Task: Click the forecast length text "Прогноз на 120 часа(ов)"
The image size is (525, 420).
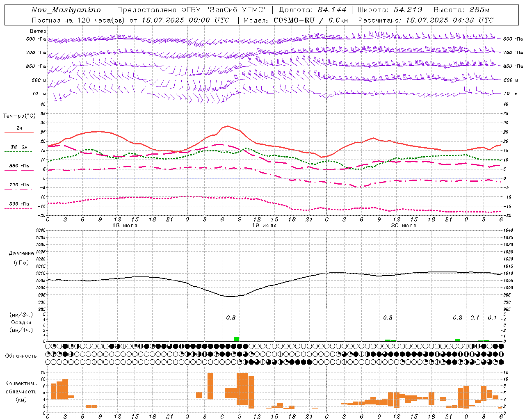Action: (x=79, y=20)
